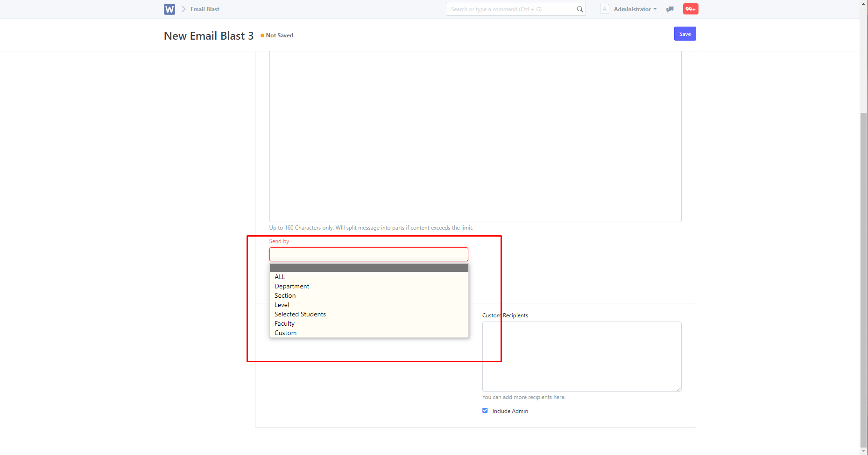The height and width of the screenshot is (455, 868).
Task: Toggle the Include Admin checkbox
Action: tap(485, 411)
